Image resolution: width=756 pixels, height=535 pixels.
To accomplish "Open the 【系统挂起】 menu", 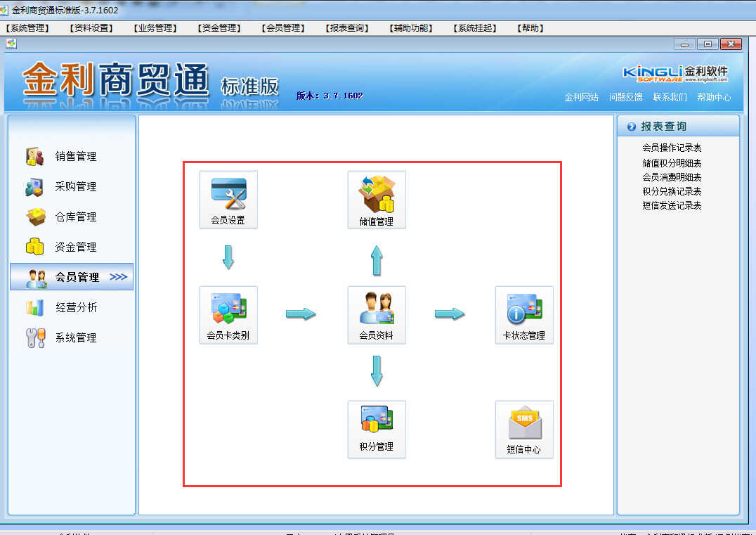I will click(x=475, y=28).
